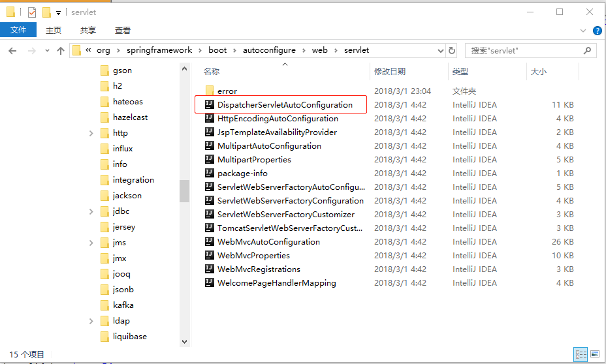Click navigation tree scrollbar down arrow
Image resolution: width=606 pixels, height=364 pixels.
point(184,342)
